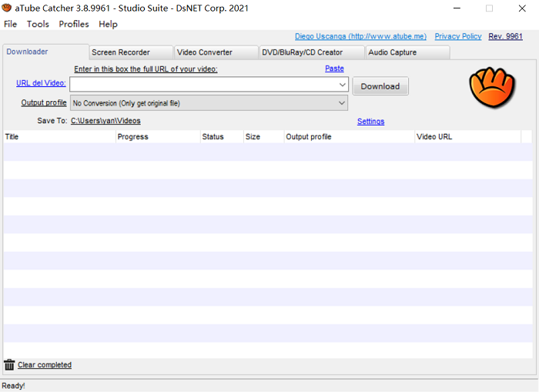Click the Ready! status bar text
Viewport: 539px width, 392px height.
click(x=13, y=386)
